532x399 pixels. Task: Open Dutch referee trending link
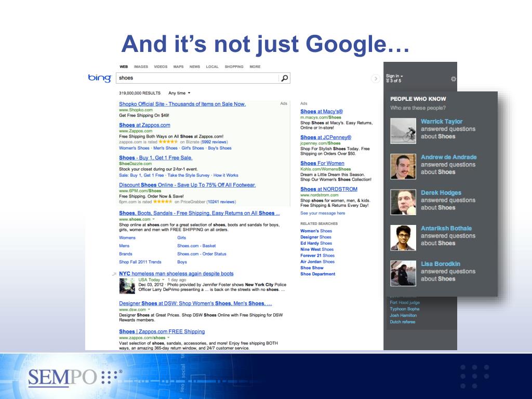click(403, 322)
